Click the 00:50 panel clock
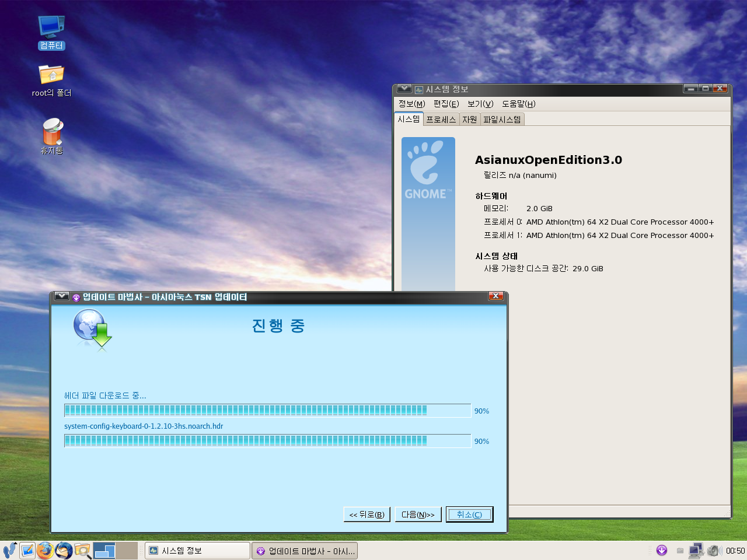747x560 pixels. pyautogui.click(x=735, y=551)
